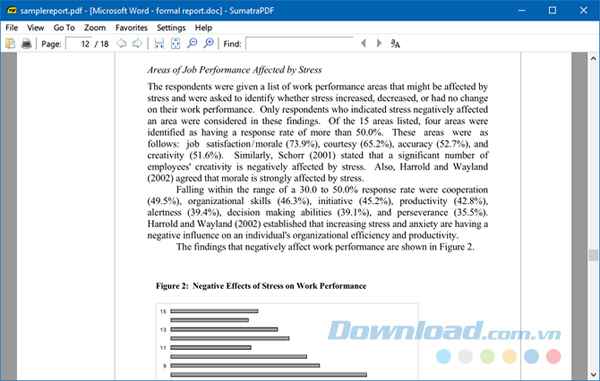This screenshot has height=381, width=600.
Task: Click chart axis label '9'
Action: tap(165, 366)
